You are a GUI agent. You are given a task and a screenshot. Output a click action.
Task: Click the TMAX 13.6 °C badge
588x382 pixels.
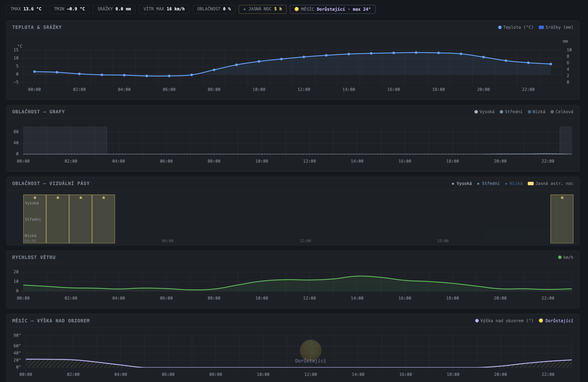(26, 9)
